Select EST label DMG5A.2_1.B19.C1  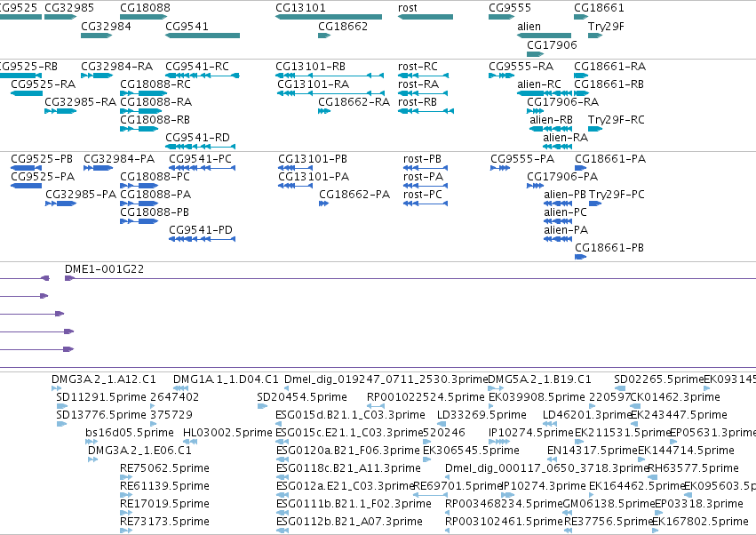[539, 379]
